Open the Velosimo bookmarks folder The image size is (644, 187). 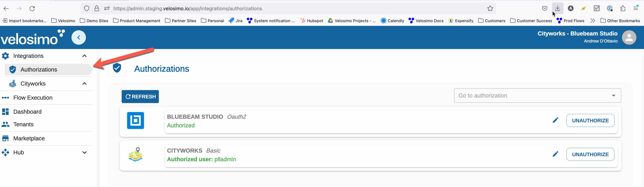pos(63,21)
